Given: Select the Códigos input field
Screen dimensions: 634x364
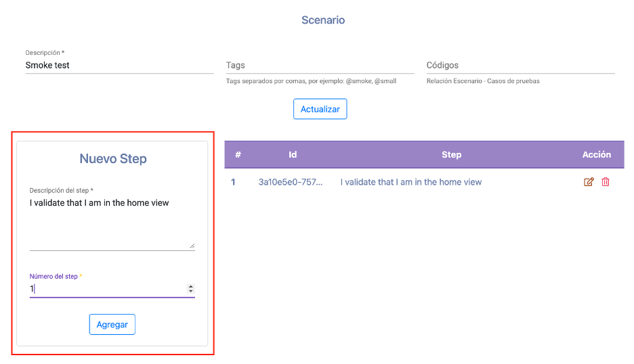Looking at the screenshot, I should coord(520,66).
